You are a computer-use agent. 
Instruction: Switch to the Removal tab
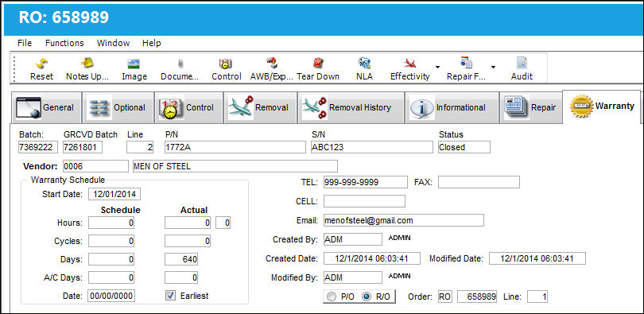point(260,108)
